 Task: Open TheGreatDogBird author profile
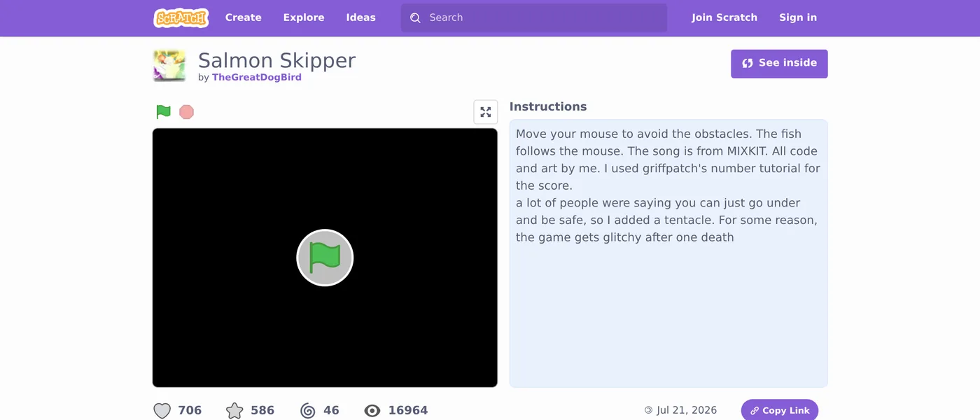click(x=257, y=78)
